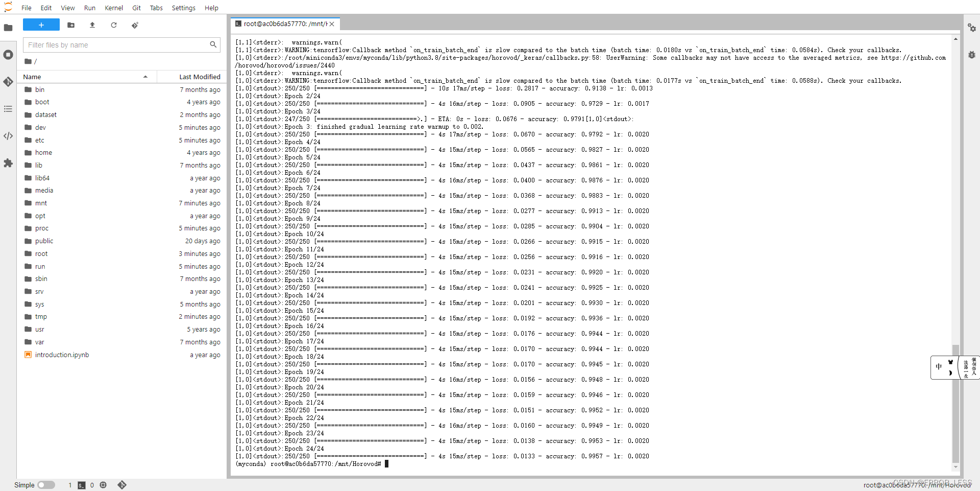The image size is (980, 491).
Task: Select the bin folder
Action: [x=122, y=89]
